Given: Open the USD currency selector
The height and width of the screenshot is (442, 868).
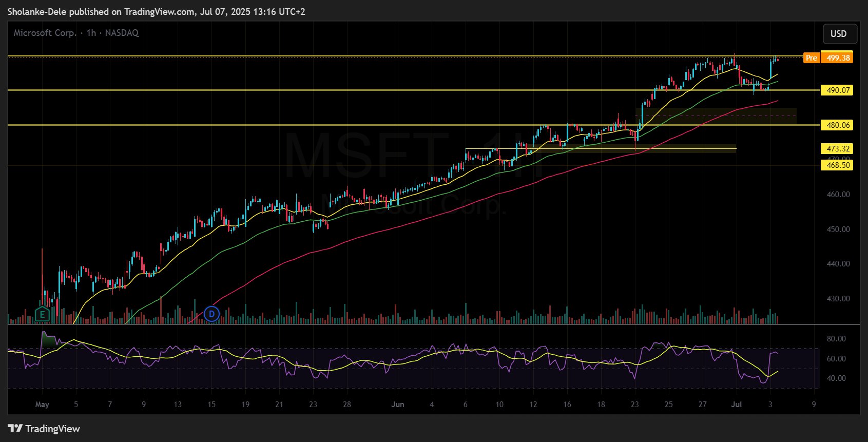Looking at the screenshot, I should coord(840,34).
